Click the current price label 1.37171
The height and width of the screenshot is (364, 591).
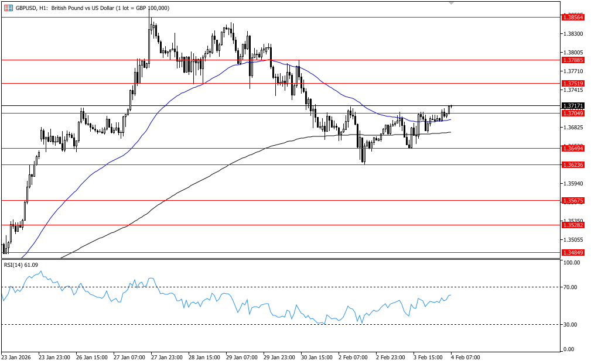tap(572, 106)
